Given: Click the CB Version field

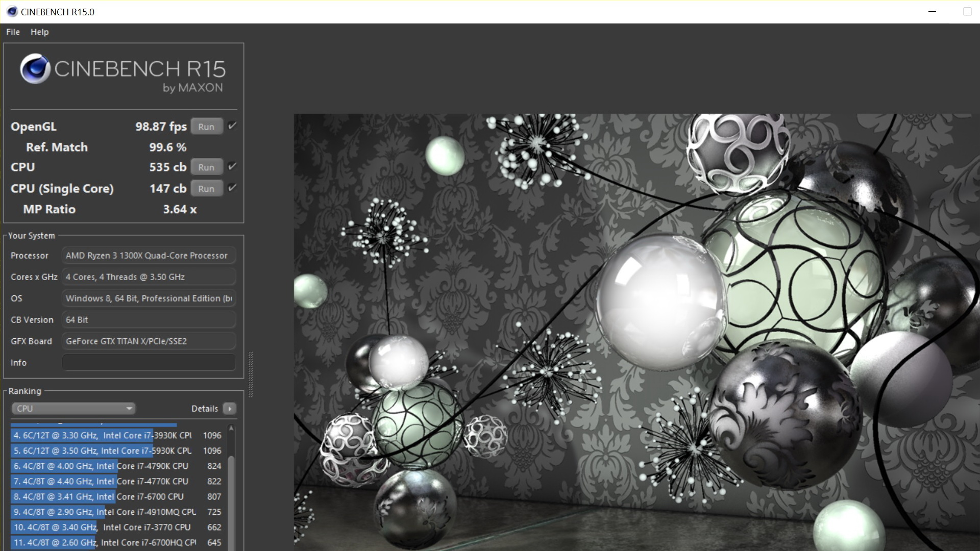Looking at the screenshot, I should click(x=149, y=319).
